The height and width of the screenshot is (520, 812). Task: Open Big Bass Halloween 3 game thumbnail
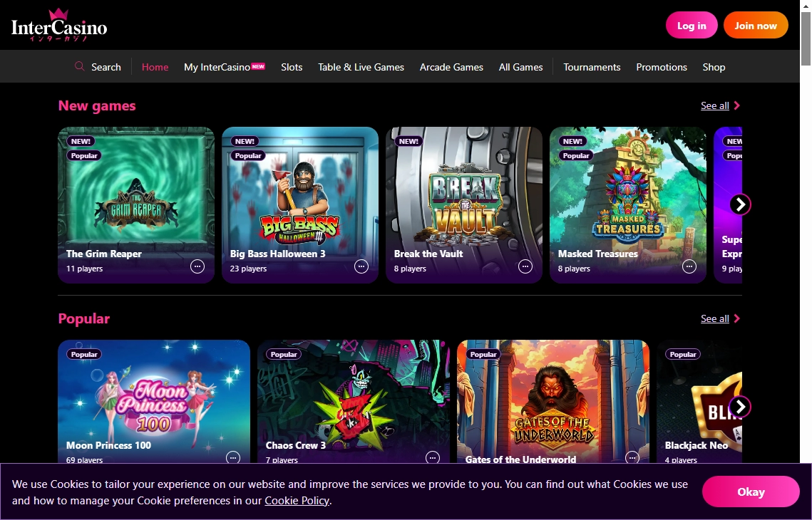300,205
